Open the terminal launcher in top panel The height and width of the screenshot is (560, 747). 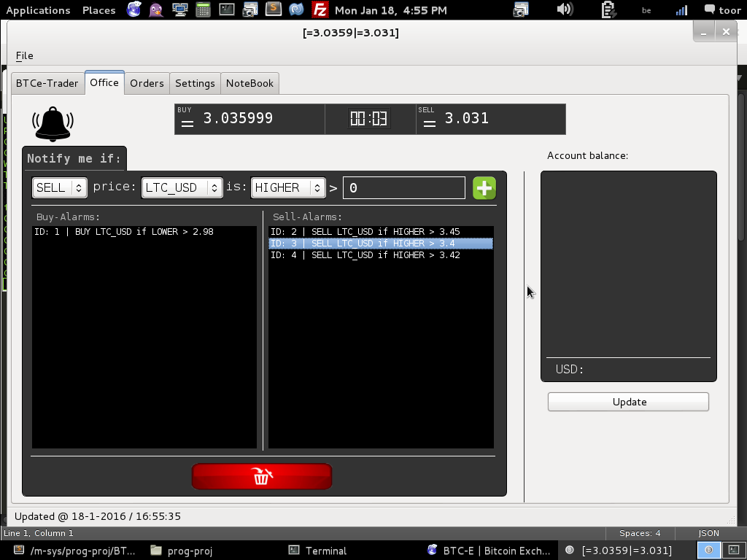pyautogui.click(x=226, y=9)
